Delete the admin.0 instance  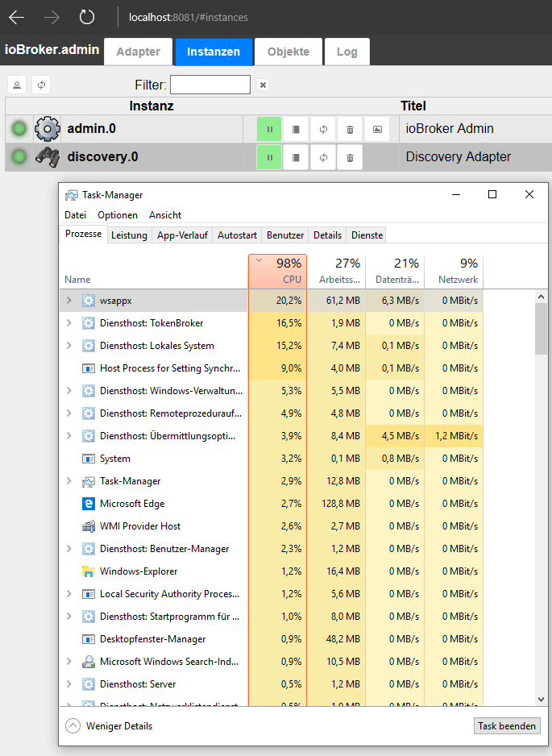(x=350, y=129)
